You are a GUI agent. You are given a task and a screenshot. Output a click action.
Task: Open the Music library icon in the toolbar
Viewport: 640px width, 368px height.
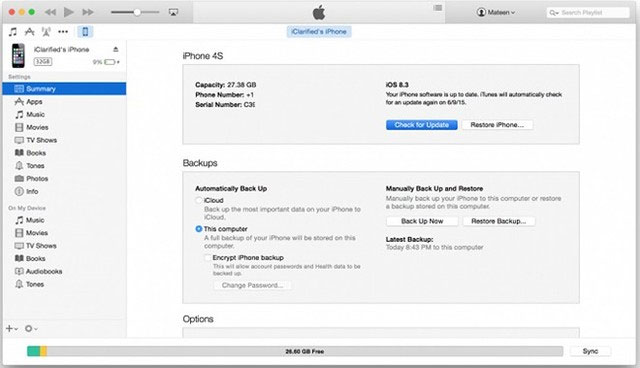(x=13, y=31)
